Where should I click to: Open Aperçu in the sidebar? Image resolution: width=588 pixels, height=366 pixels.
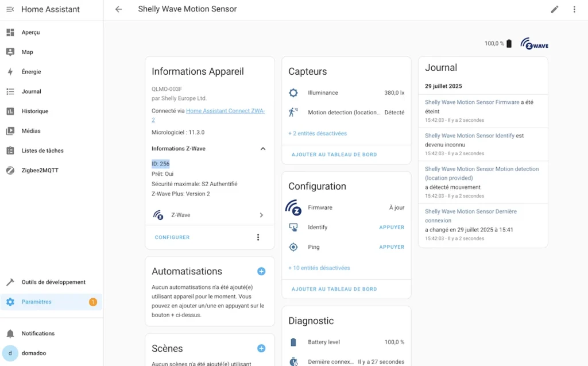[x=52, y=32]
